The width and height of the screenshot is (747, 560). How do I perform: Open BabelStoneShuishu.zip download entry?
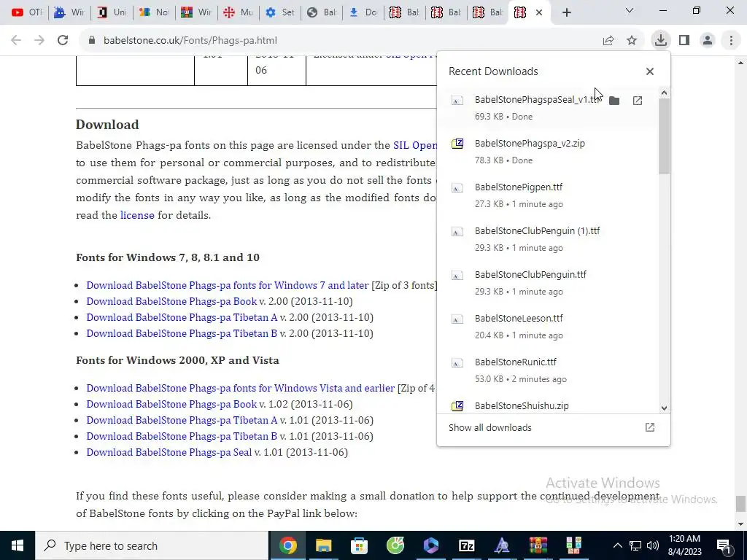(548, 405)
